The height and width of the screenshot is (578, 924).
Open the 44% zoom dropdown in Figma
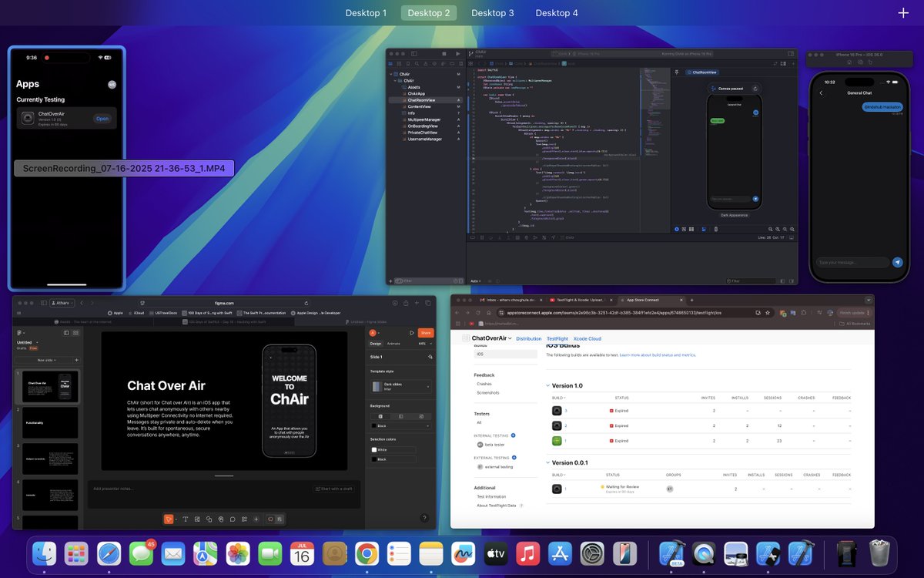coord(425,344)
